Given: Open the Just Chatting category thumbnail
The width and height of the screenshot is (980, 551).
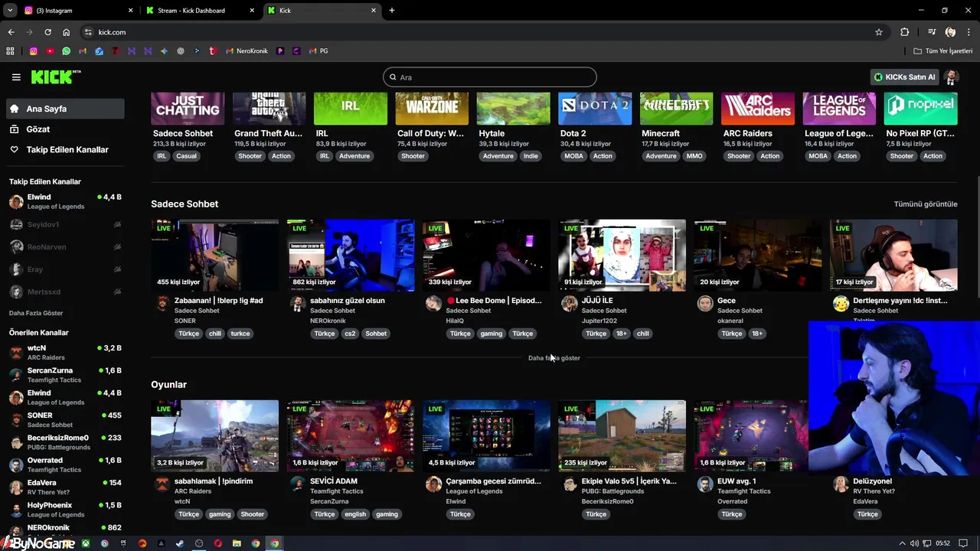Looking at the screenshot, I should pos(188,109).
